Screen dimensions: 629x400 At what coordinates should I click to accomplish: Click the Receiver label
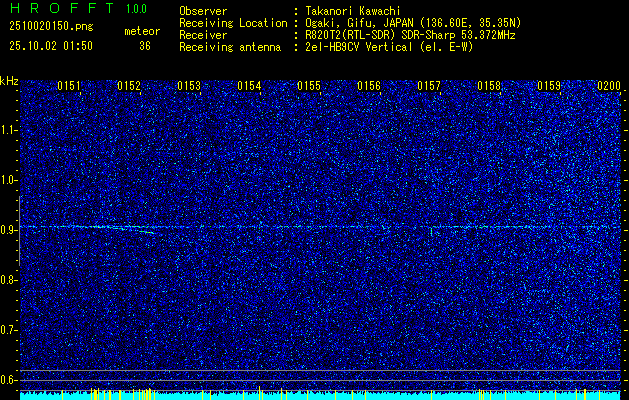[x=203, y=35]
